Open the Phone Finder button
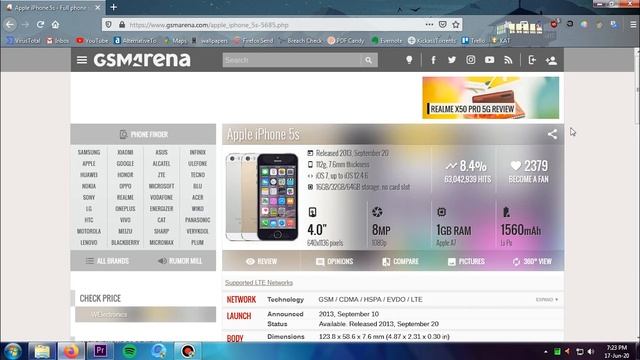The image size is (640, 360). point(143,134)
